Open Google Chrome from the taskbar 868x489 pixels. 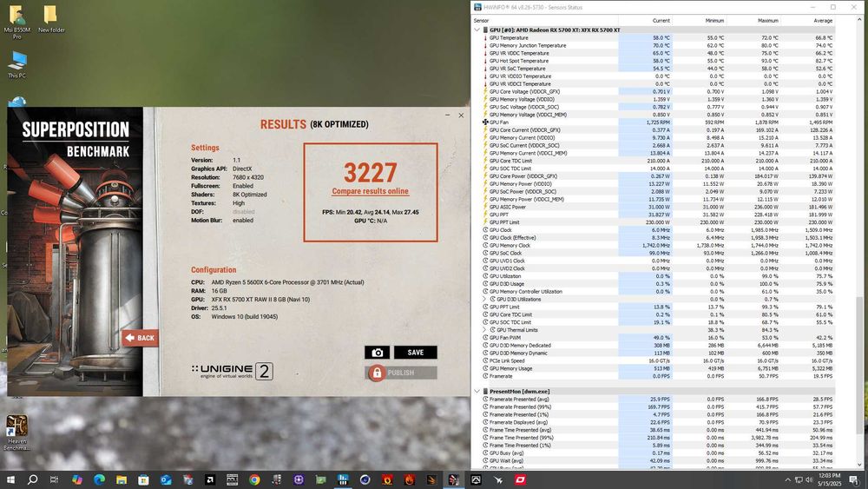[x=254, y=479]
